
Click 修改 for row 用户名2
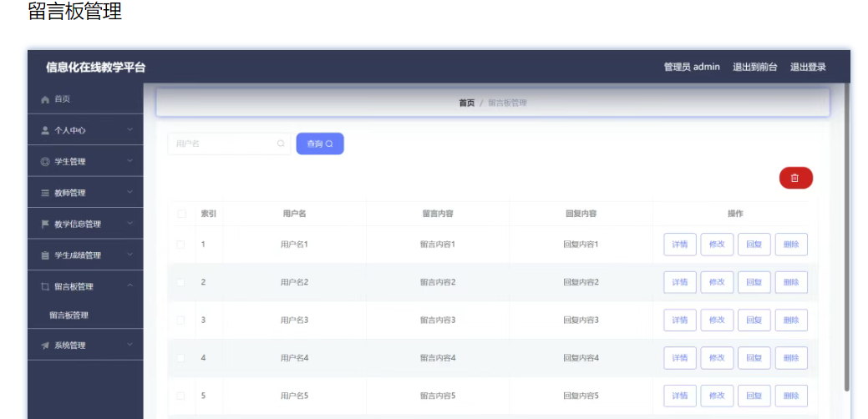coord(717,282)
